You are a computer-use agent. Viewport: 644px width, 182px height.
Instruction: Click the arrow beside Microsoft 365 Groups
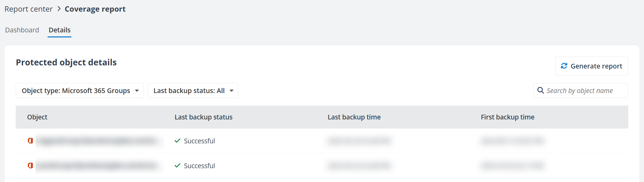click(x=137, y=91)
